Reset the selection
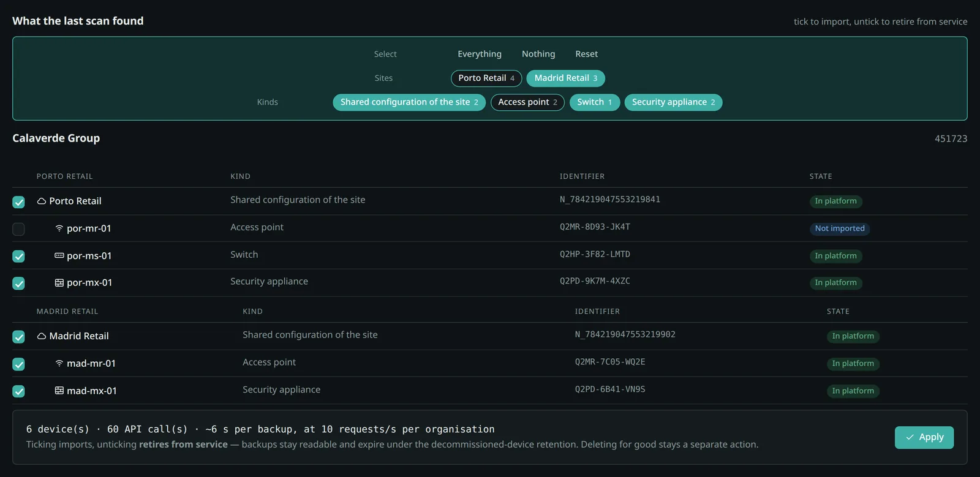980x477 pixels. (x=587, y=54)
